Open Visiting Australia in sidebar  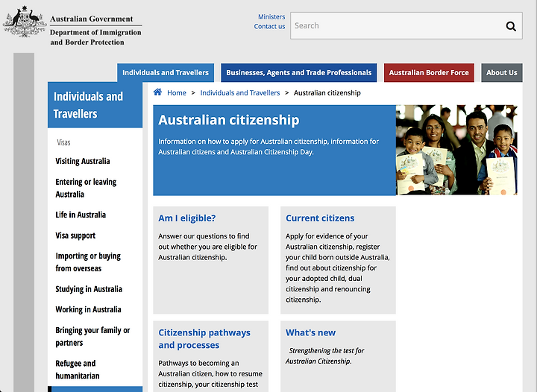pyautogui.click(x=83, y=161)
